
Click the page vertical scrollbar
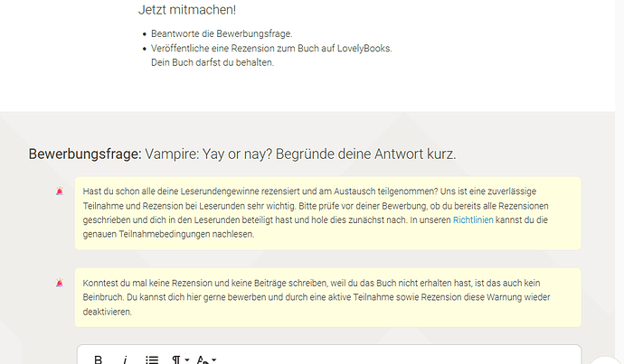coord(619,182)
